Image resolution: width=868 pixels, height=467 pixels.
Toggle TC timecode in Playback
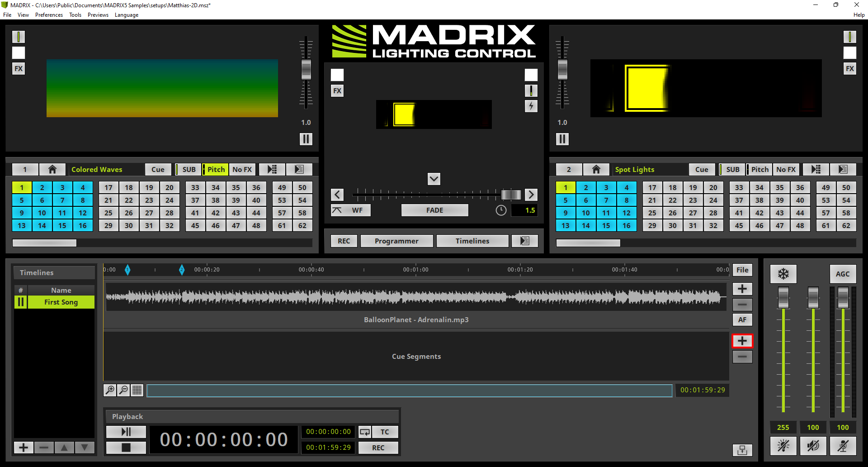pyautogui.click(x=385, y=432)
